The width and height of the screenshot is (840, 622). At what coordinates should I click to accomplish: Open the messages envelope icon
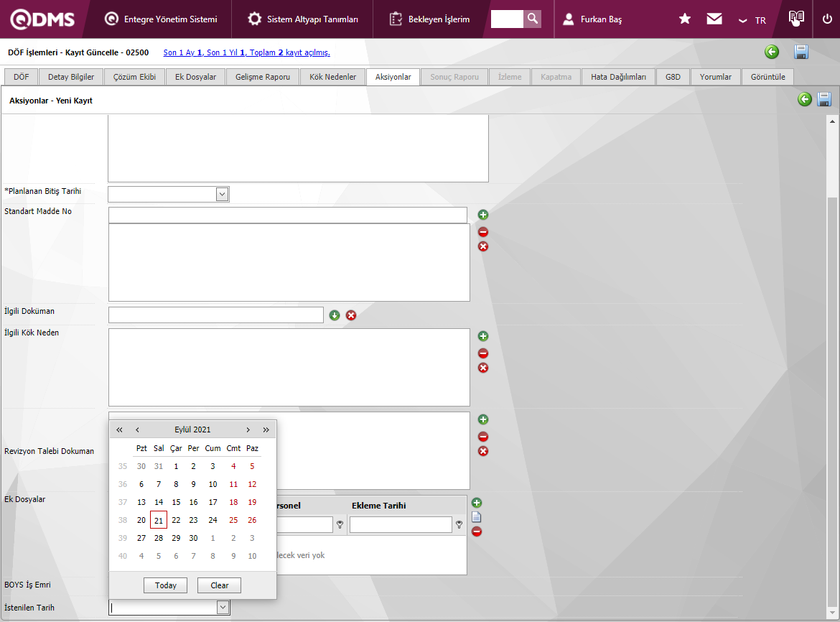(714, 19)
